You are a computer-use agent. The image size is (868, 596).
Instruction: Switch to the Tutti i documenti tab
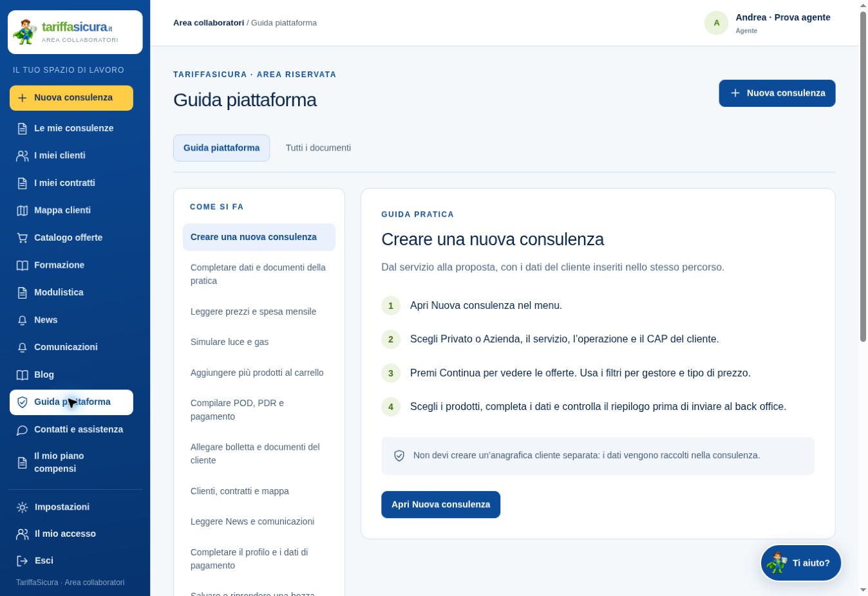[x=318, y=148]
